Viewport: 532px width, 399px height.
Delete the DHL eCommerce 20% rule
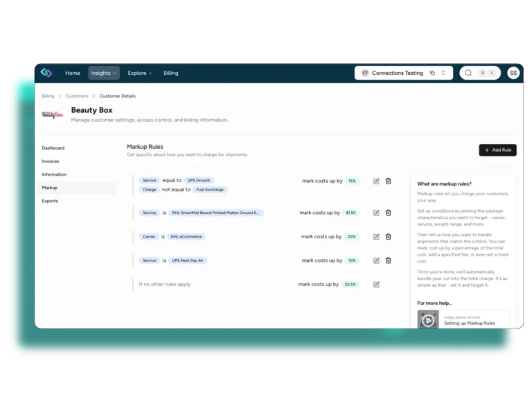tap(388, 237)
